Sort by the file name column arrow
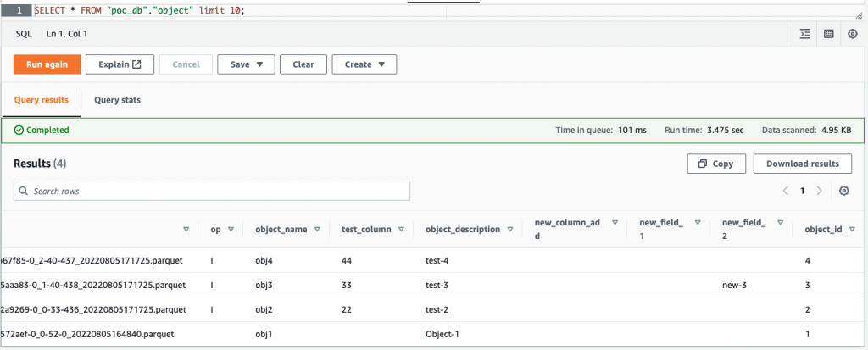This screenshot has height=350, width=868. [186, 230]
